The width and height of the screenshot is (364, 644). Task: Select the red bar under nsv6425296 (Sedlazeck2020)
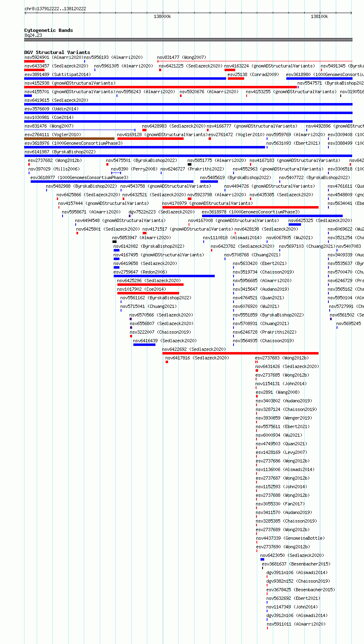click(x=151, y=285)
